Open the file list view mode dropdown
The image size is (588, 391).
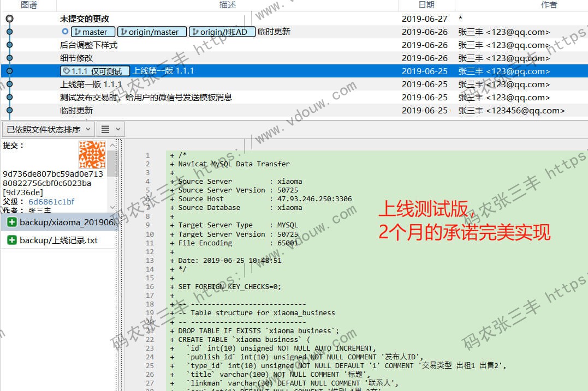pyautogui.click(x=111, y=129)
